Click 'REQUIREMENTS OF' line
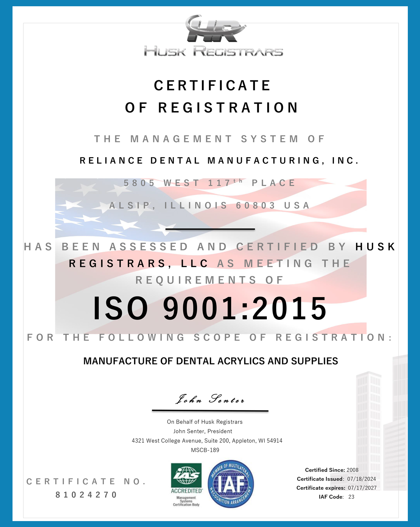Screen dimensions: 420x527 pos(210,280)
